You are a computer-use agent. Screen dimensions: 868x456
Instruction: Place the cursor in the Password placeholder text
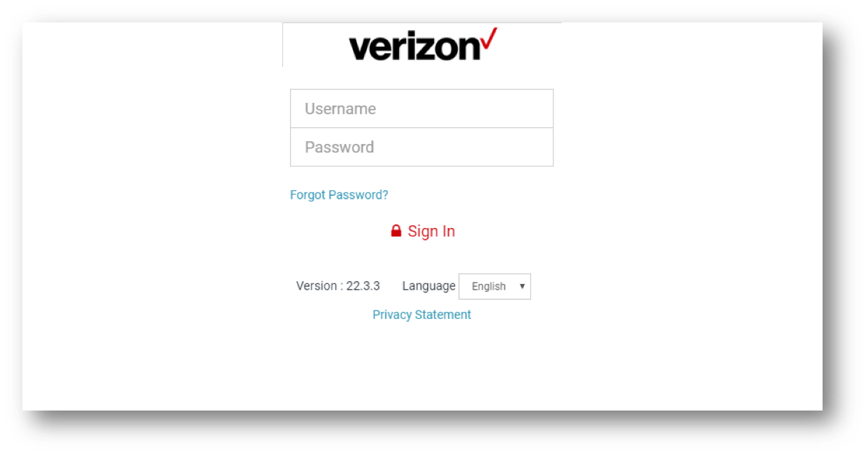pyautogui.click(x=339, y=147)
